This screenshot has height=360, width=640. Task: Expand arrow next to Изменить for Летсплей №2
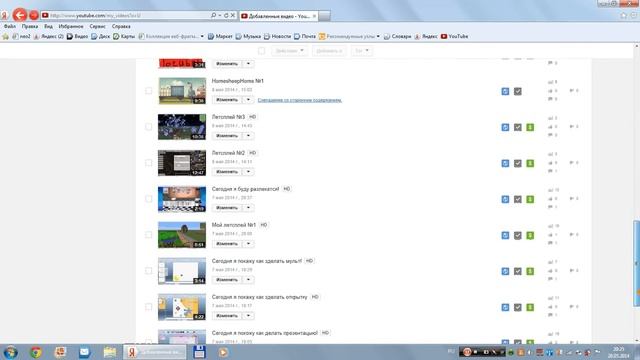[248, 171]
